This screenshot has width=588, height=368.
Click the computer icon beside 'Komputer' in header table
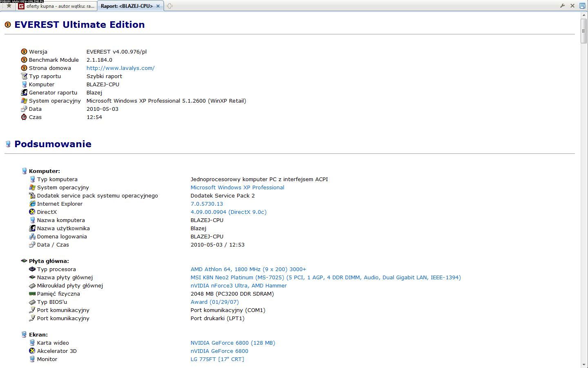point(24,84)
